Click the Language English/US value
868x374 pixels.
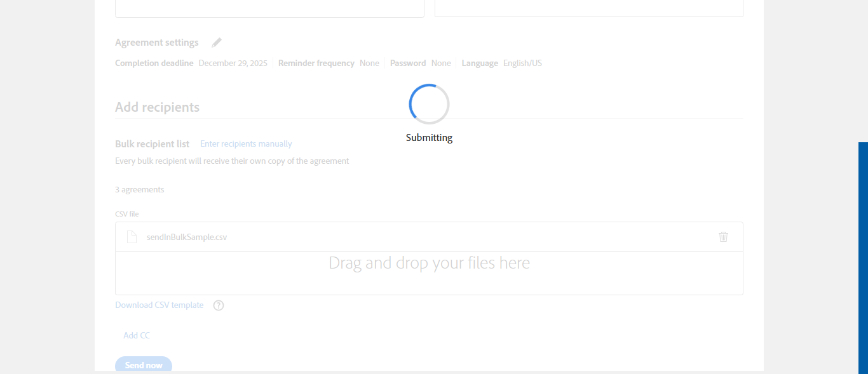pyautogui.click(x=522, y=63)
